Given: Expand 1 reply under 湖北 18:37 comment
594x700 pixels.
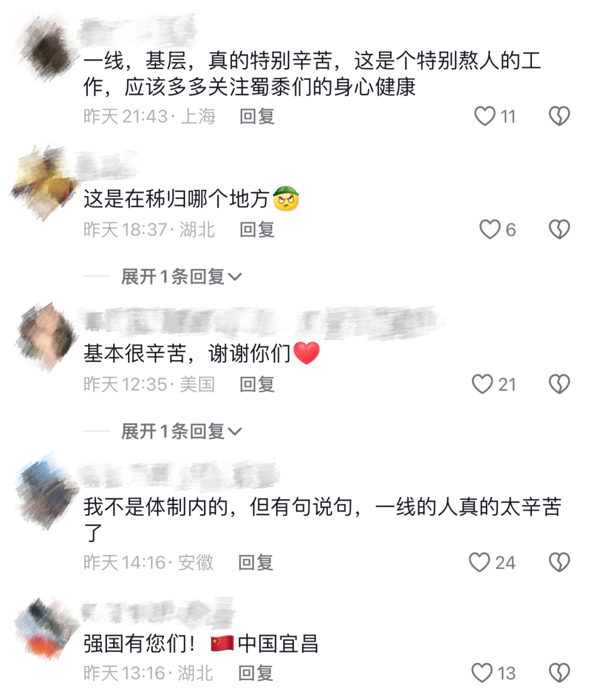Looking at the screenshot, I should [182, 277].
